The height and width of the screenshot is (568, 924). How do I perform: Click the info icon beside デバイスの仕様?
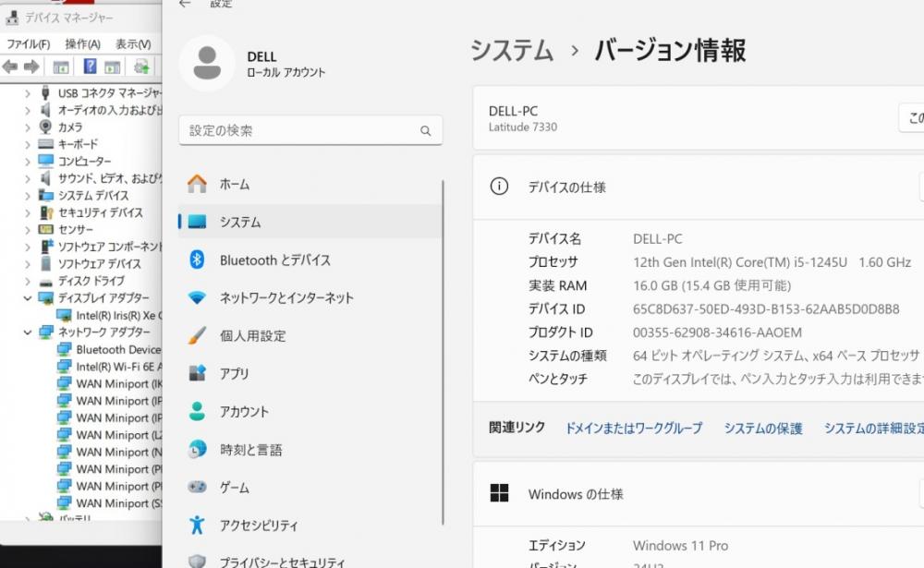[x=499, y=187]
